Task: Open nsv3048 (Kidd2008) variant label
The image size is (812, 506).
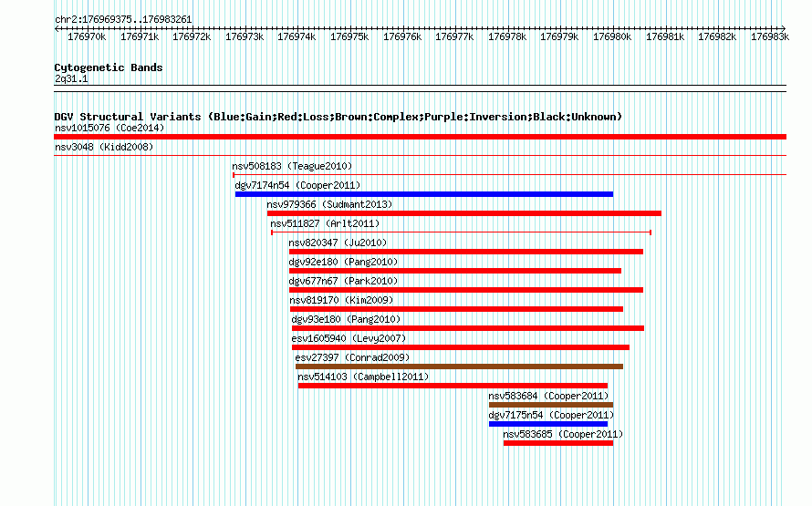Action: click(x=104, y=147)
